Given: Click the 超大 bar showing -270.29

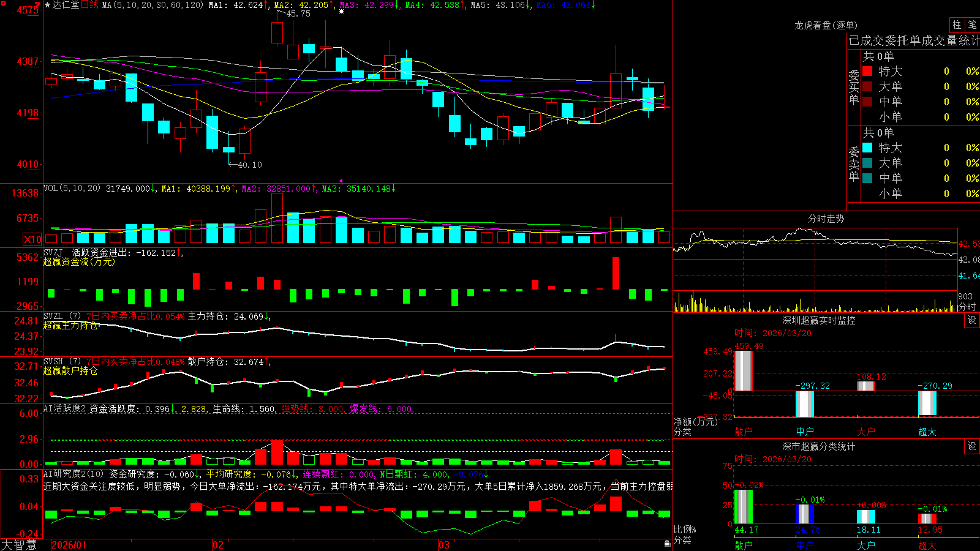Looking at the screenshot, I should coord(927,403).
